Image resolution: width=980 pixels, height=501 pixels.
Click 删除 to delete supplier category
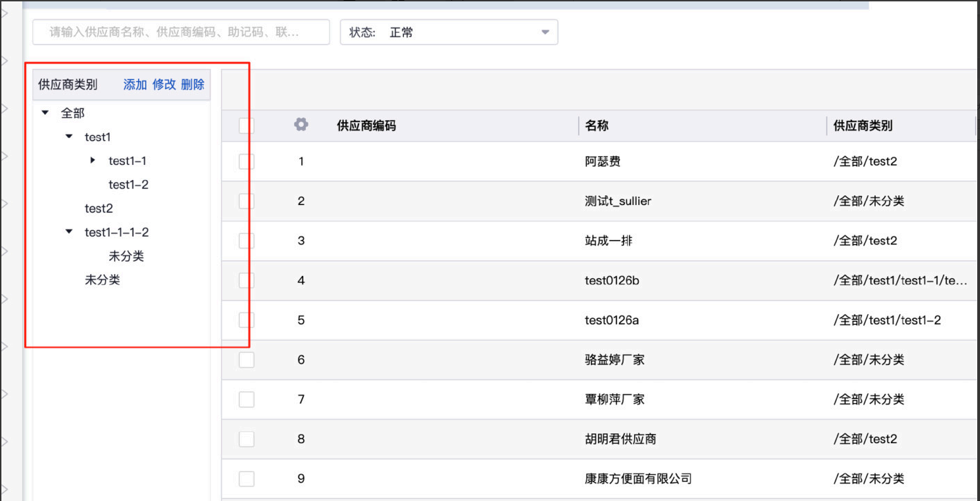[x=193, y=84]
